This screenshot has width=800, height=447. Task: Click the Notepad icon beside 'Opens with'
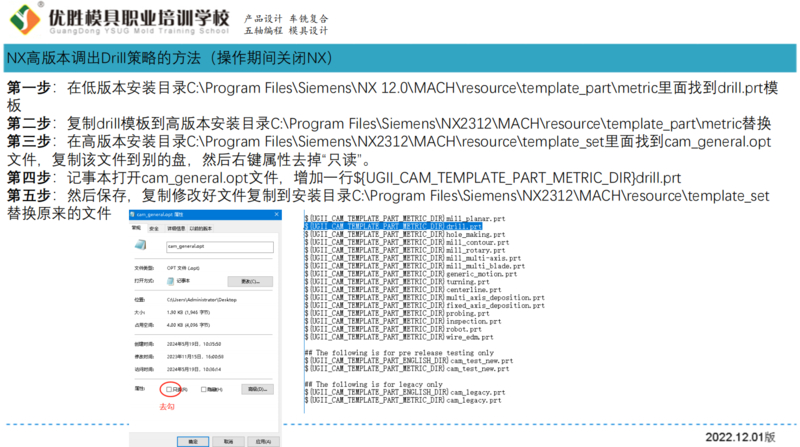click(x=171, y=282)
